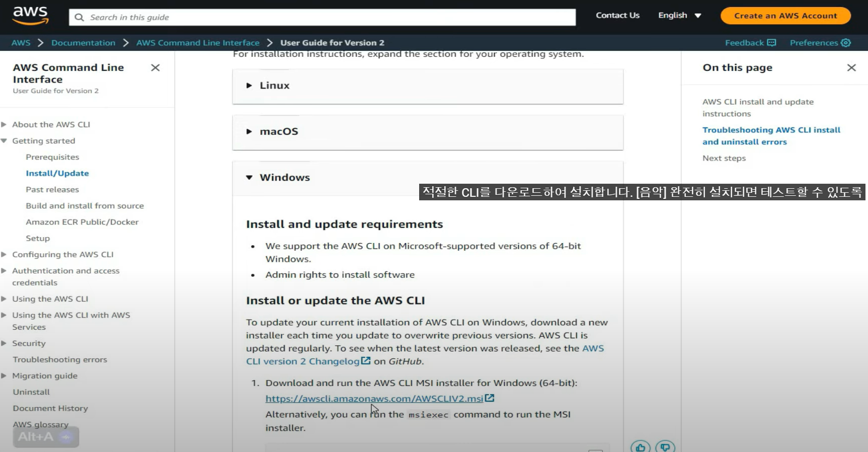Go to AWS breadcrumb link
The height and width of the screenshot is (452, 868).
click(x=21, y=43)
